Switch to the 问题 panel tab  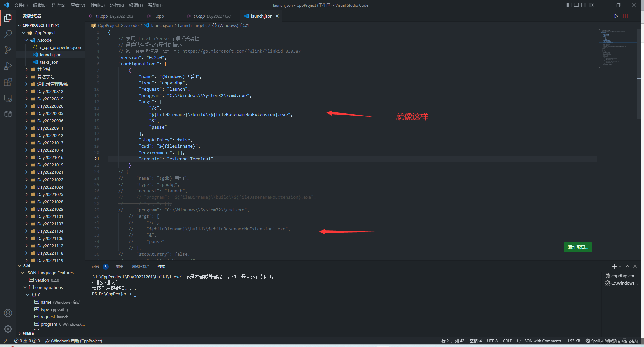coord(96,266)
